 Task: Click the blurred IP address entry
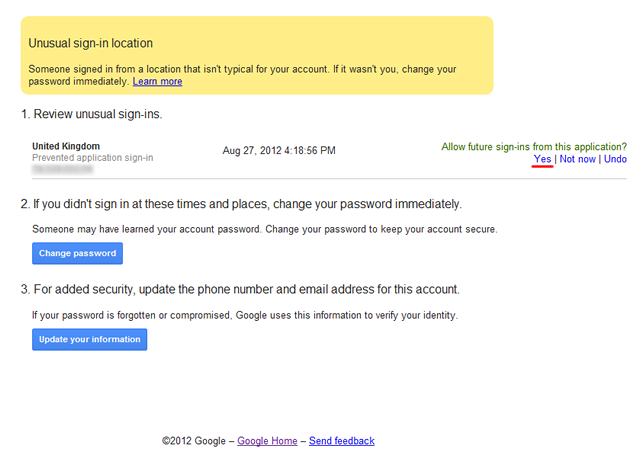click(63, 169)
